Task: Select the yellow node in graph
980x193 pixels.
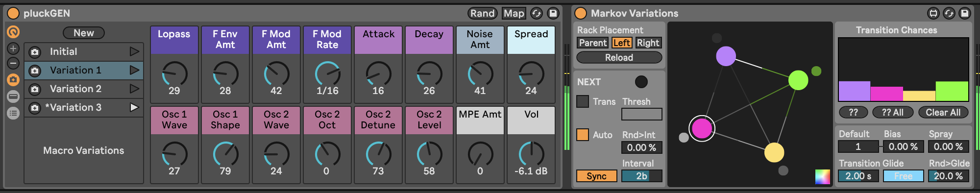Action: (774, 152)
